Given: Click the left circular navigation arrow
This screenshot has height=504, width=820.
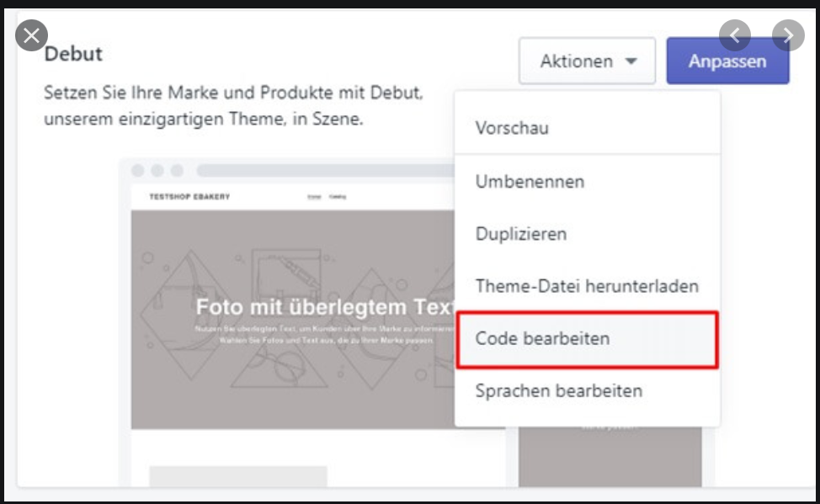Looking at the screenshot, I should 735,35.
